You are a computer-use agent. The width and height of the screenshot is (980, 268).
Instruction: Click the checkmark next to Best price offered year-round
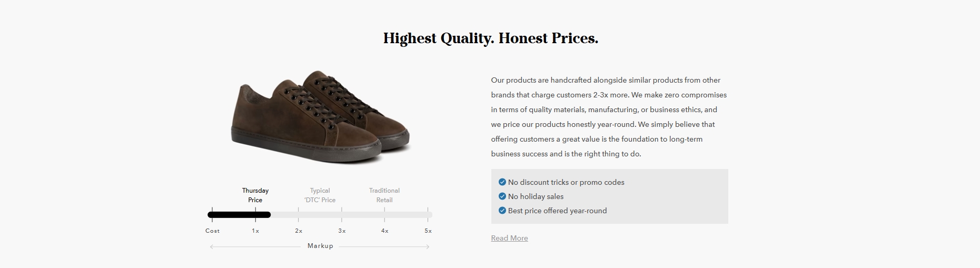[502, 211]
